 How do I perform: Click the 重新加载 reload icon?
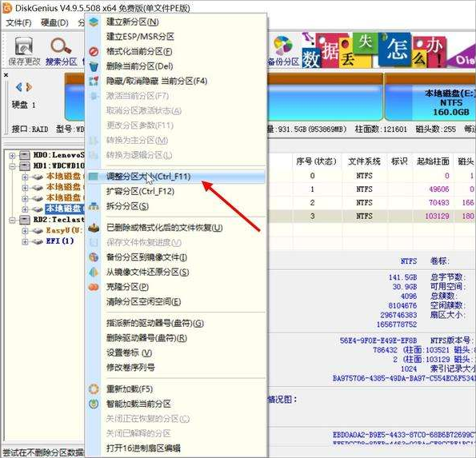[x=94, y=388]
